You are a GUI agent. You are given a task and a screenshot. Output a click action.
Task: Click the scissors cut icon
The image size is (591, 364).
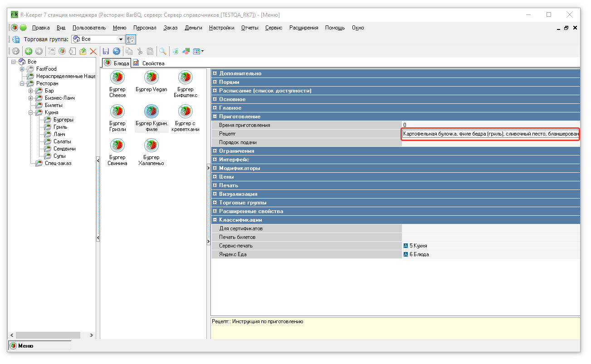coord(140,51)
